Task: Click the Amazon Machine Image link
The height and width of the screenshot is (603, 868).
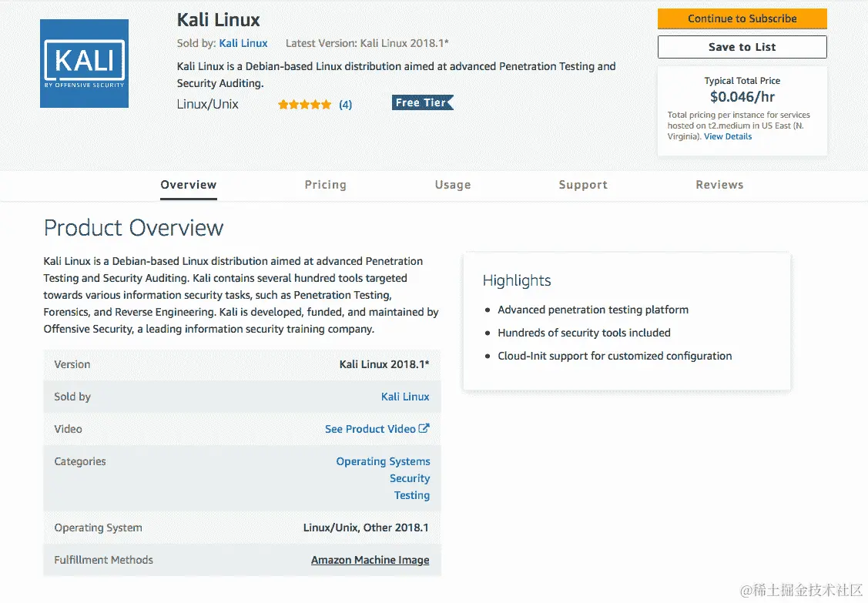Action: pyautogui.click(x=370, y=560)
